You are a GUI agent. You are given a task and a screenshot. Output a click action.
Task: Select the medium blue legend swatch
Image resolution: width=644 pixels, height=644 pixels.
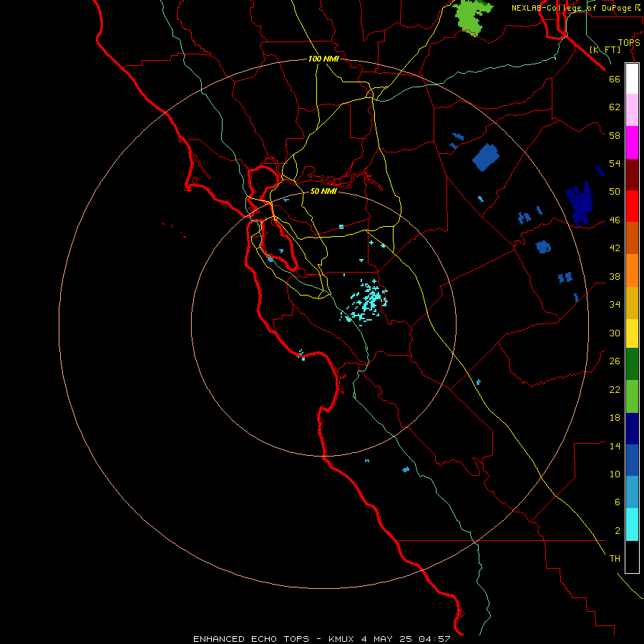632,460
